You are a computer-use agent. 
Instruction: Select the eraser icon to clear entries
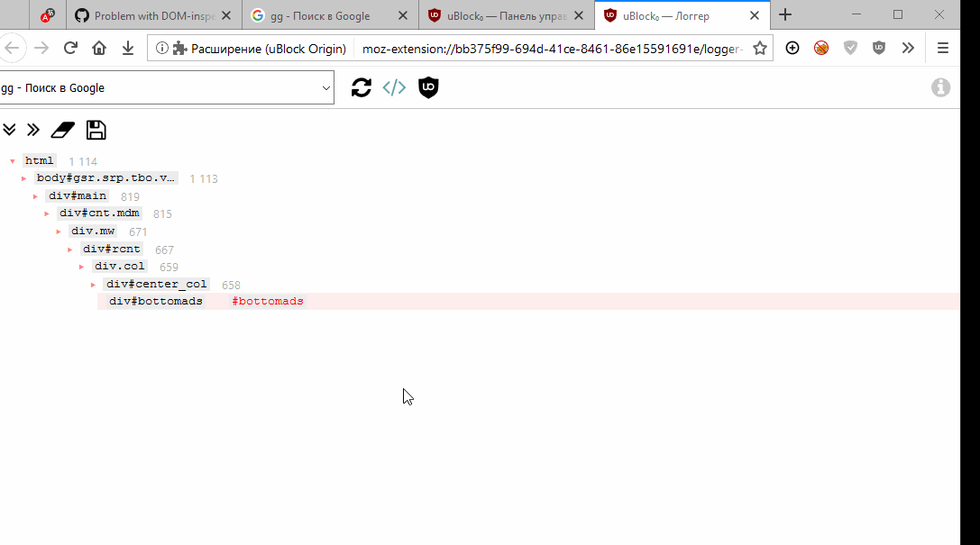61,130
